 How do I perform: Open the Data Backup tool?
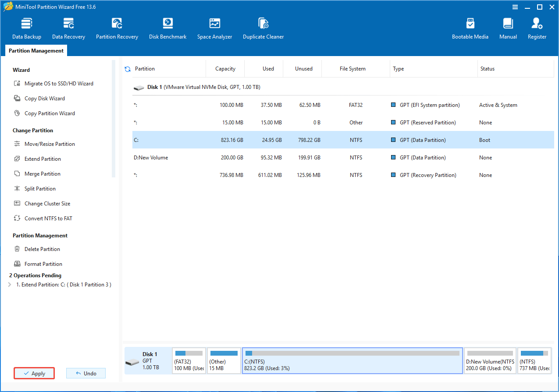(27, 29)
